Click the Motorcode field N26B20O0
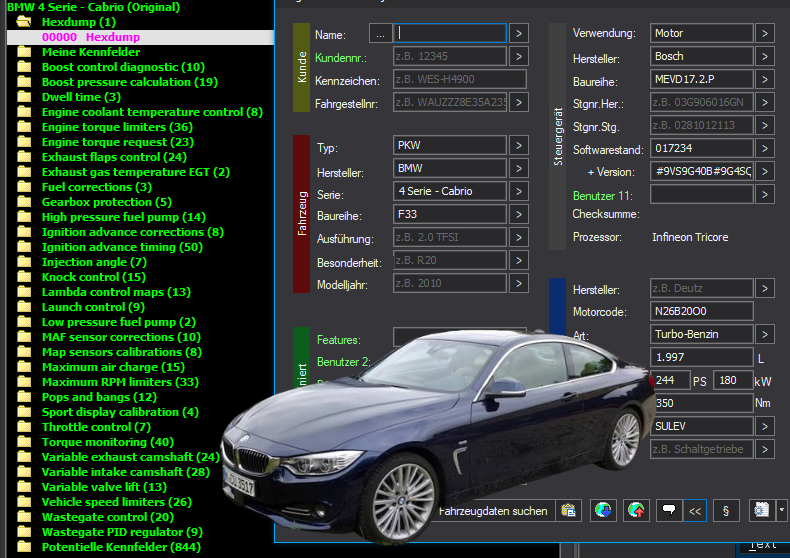Screen dimensions: 790x558 click(701, 311)
